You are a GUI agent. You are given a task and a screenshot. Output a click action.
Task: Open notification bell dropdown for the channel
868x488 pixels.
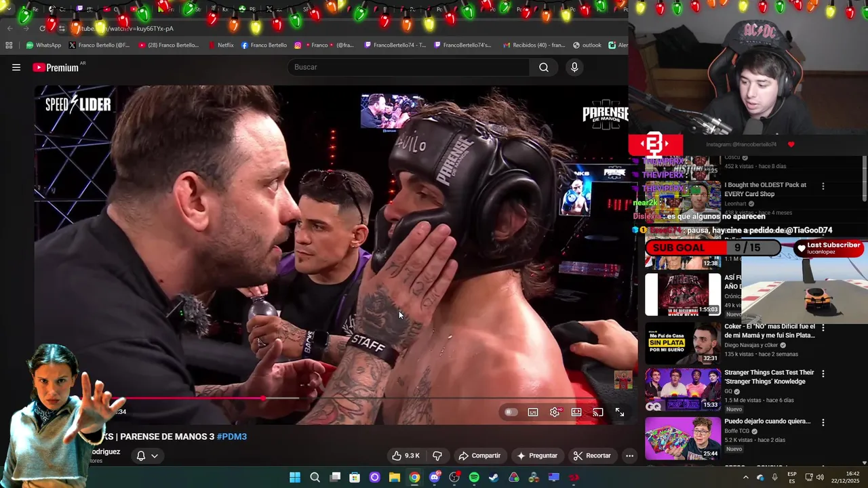pyautogui.click(x=147, y=455)
